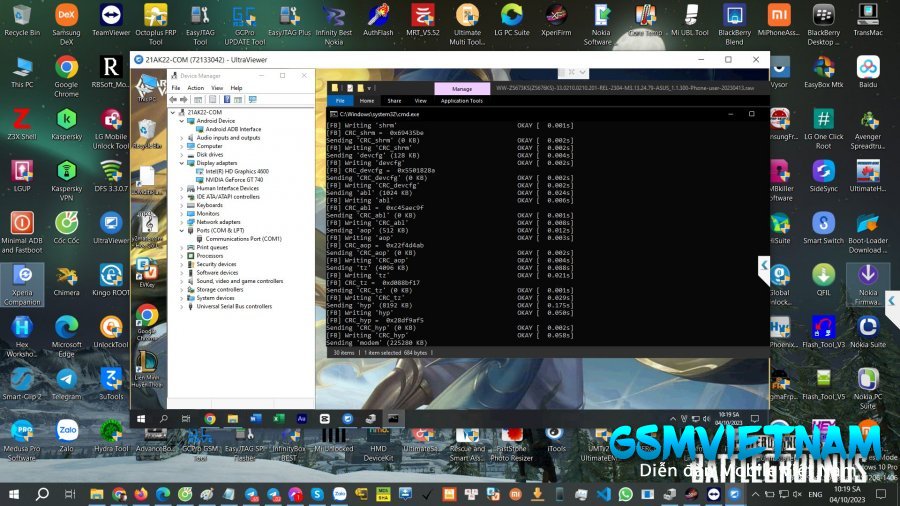Screen dimensions: 900x506
Task: Open local taskbar search magnifier
Action: point(42,494)
